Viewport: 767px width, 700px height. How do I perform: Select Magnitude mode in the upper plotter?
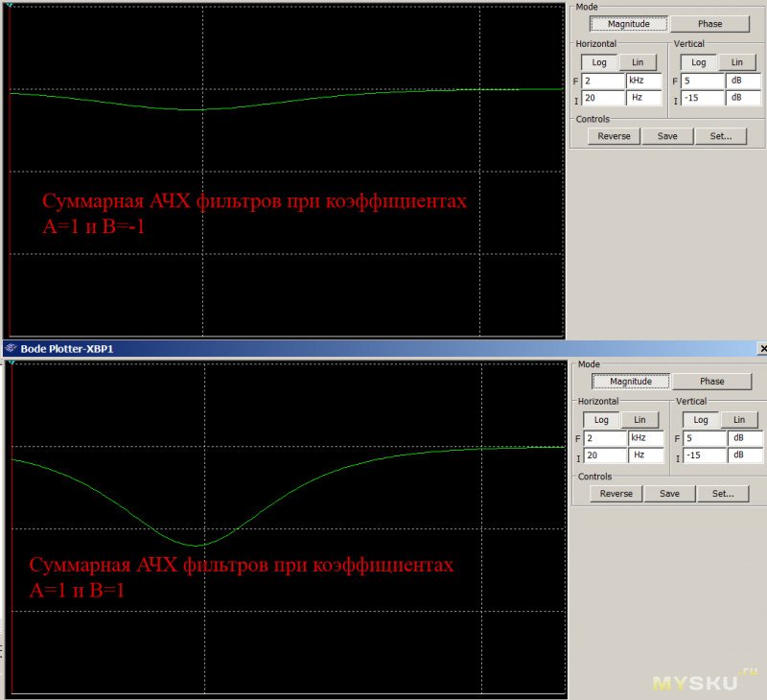click(x=628, y=24)
